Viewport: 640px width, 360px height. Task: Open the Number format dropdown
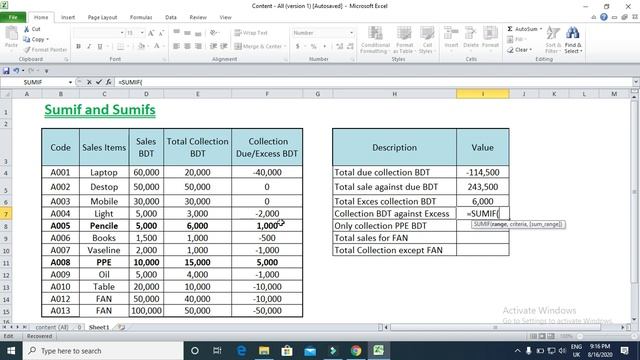tap(351, 33)
